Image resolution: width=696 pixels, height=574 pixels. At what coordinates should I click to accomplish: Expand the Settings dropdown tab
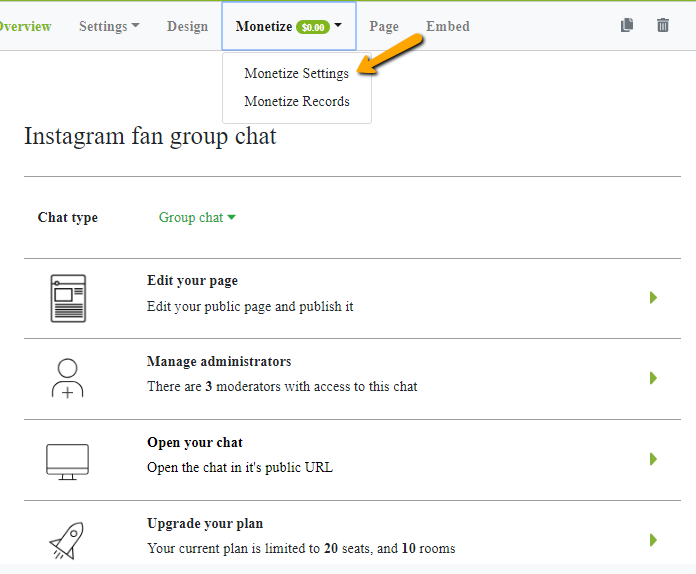[109, 27]
